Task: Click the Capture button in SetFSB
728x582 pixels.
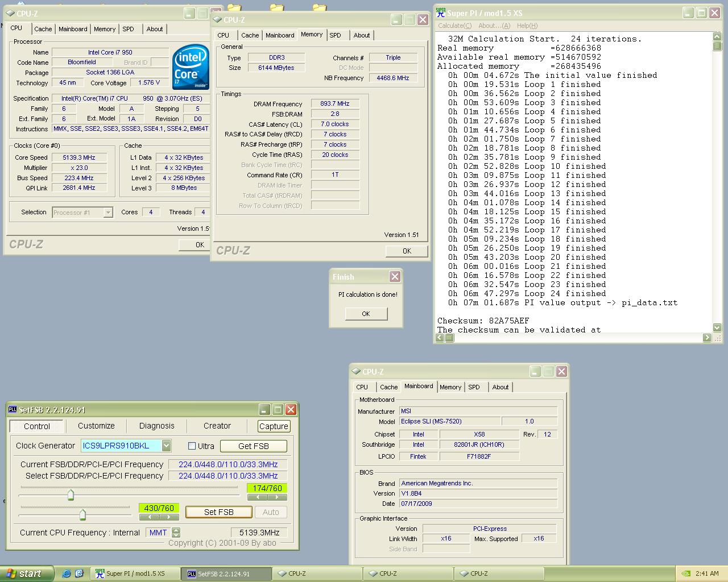Action: (x=274, y=426)
